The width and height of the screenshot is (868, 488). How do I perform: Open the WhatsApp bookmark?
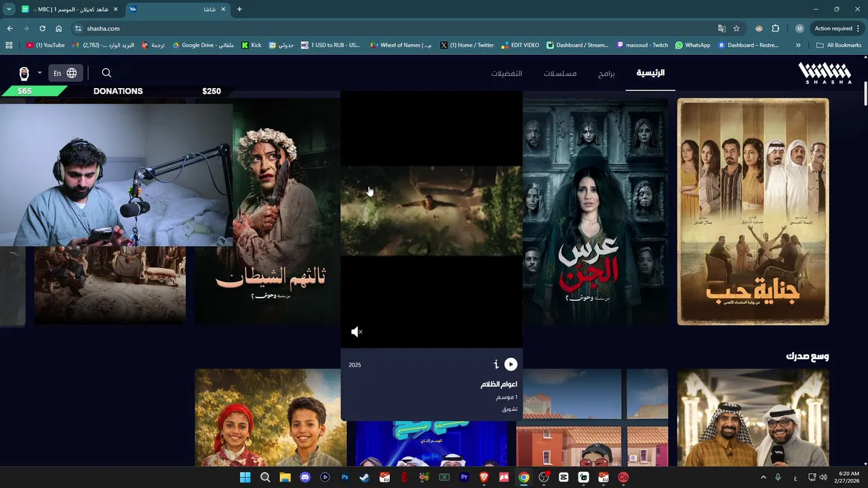692,45
